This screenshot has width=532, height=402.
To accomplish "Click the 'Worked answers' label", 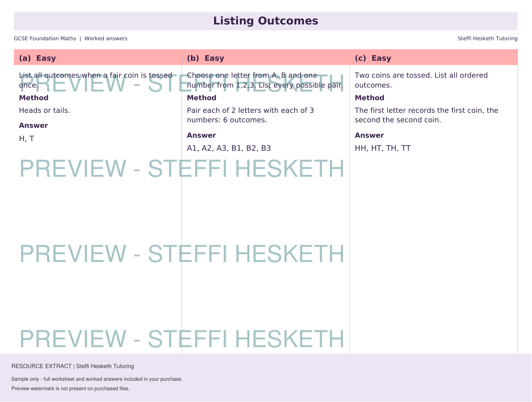I will pos(106,39).
